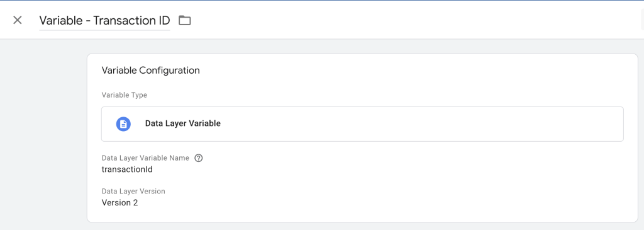Click the 'Data Layer Version' label

[x=133, y=192]
